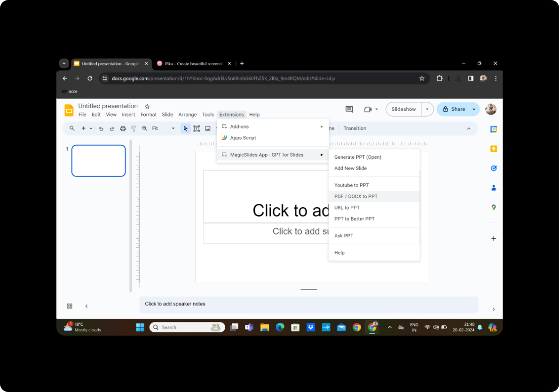The width and height of the screenshot is (559, 392).
Task: Open the comment history icon
Action: 349,110
